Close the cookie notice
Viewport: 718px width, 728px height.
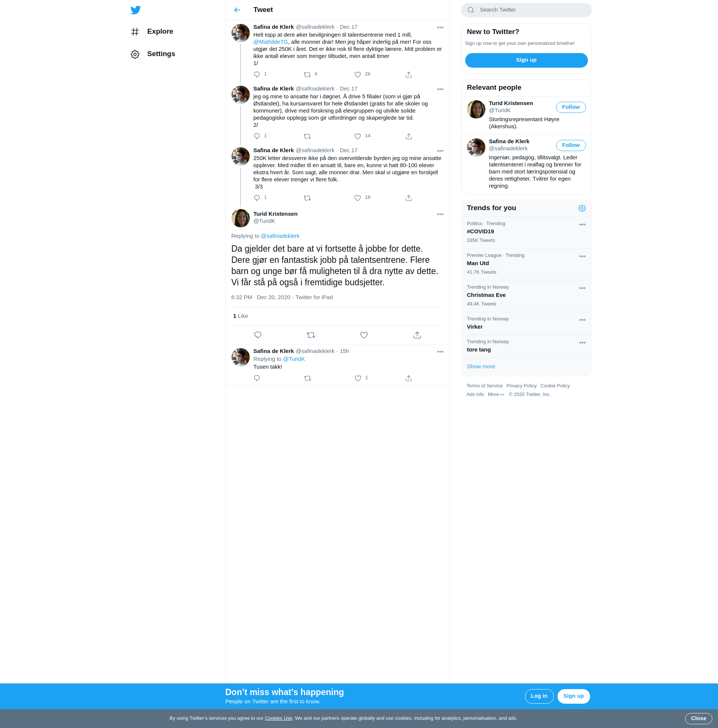[x=699, y=719]
